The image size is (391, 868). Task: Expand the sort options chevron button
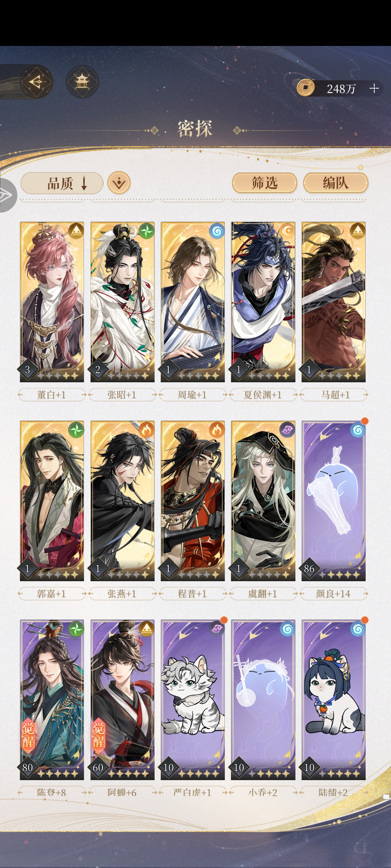pyautogui.click(x=119, y=183)
